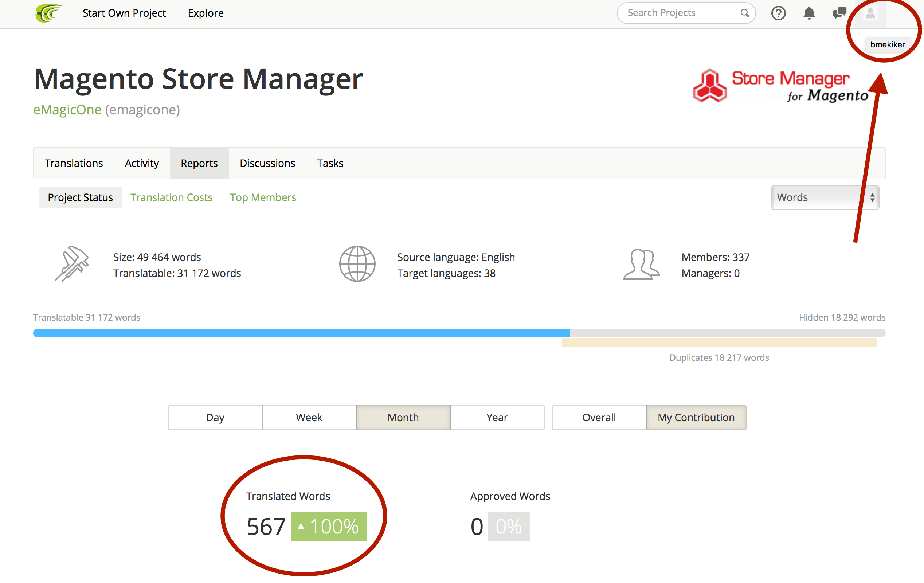The height and width of the screenshot is (583, 924).
Task: Click the project size tools icon
Action: coord(72,264)
